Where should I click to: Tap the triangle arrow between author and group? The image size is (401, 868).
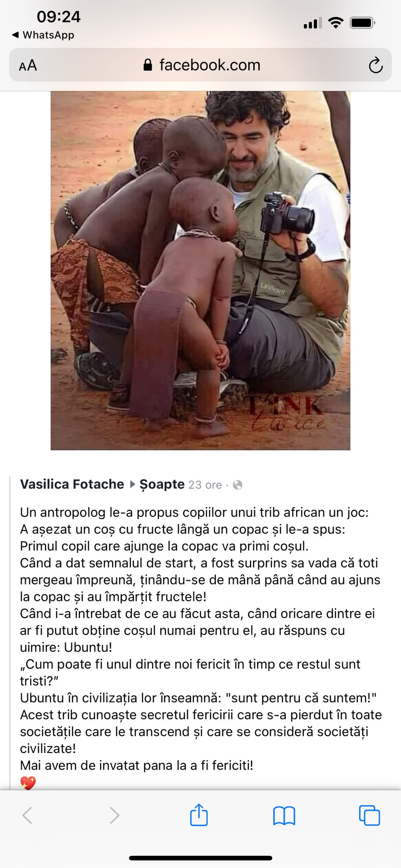tap(132, 484)
